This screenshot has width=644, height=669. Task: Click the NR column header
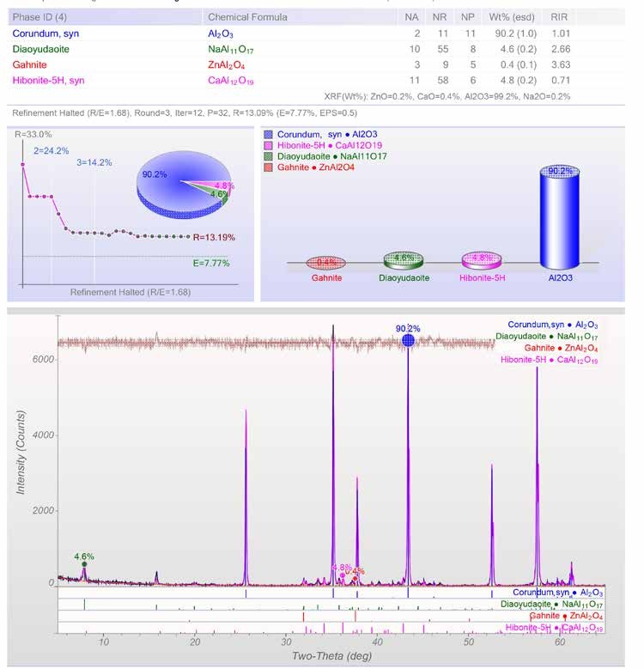[x=440, y=17]
